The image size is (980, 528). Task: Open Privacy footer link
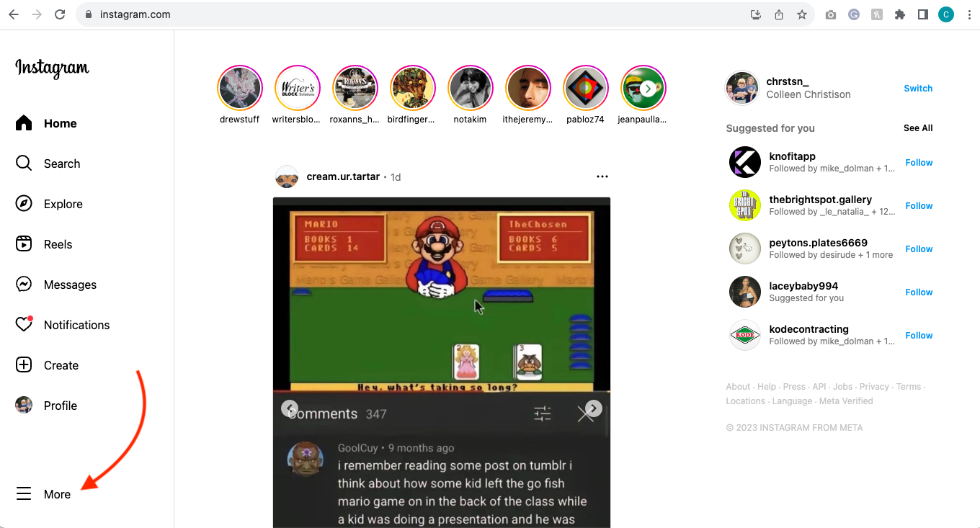point(874,387)
